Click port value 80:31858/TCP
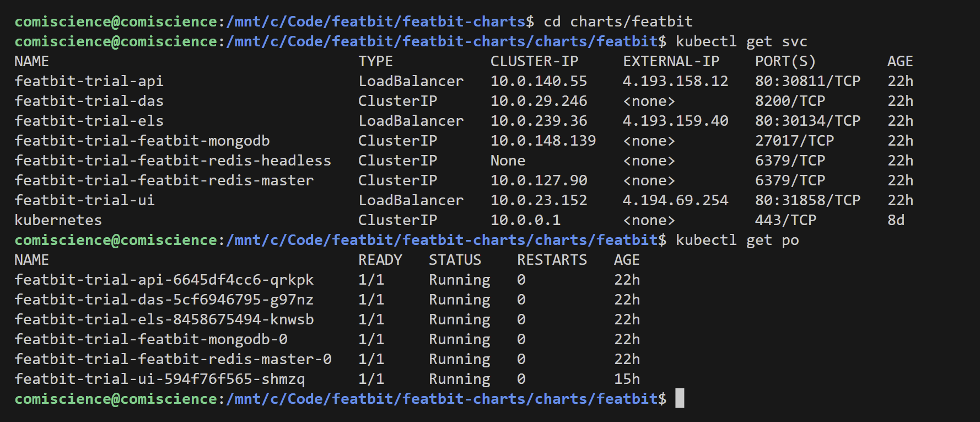The height and width of the screenshot is (422, 980). tap(807, 200)
